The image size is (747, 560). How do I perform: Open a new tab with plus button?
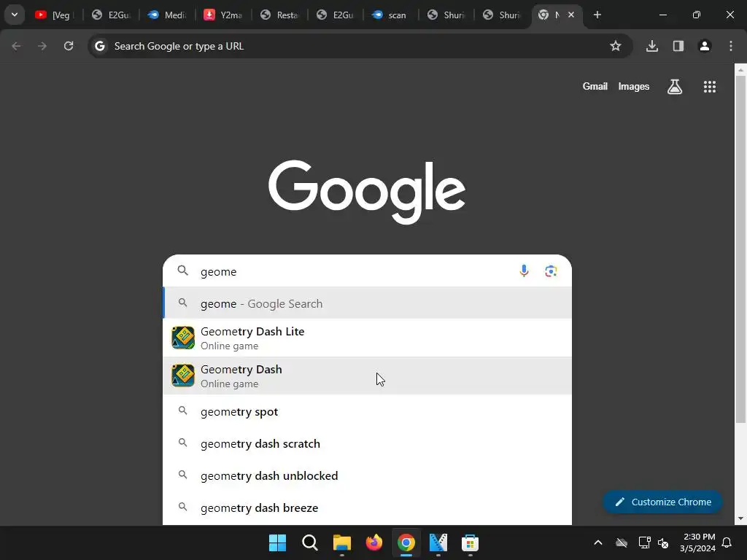[x=597, y=15]
